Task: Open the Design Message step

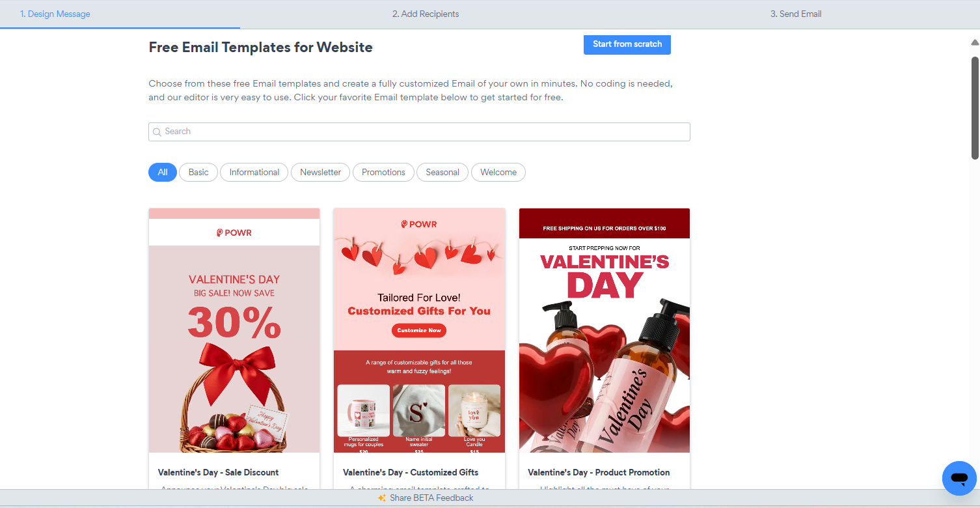Action: (x=55, y=14)
